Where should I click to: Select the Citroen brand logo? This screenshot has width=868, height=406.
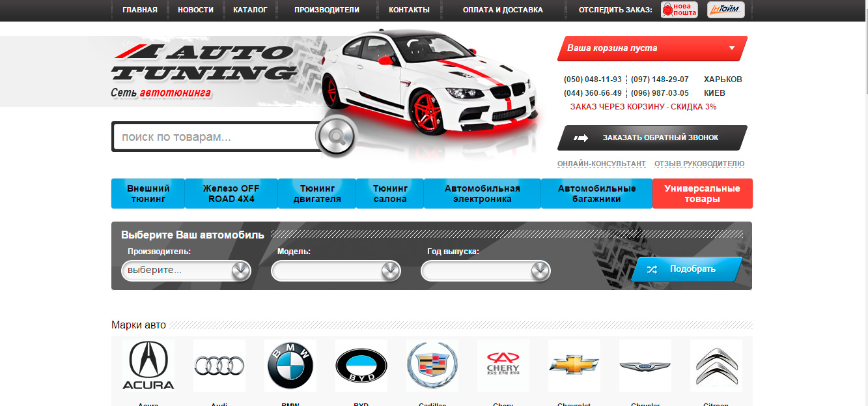(x=716, y=366)
